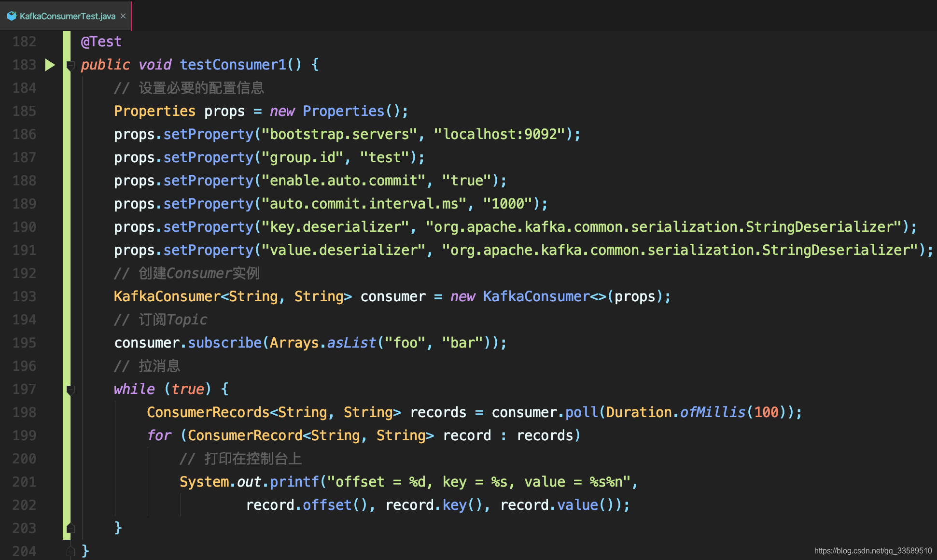Click the Java file icon in tab

(12, 16)
